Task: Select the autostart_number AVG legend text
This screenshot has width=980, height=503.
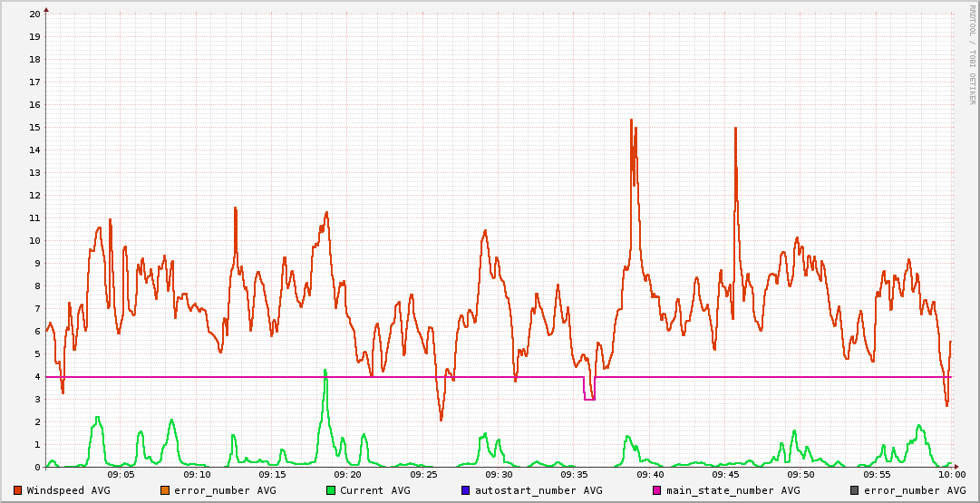Action: coord(539,490)
